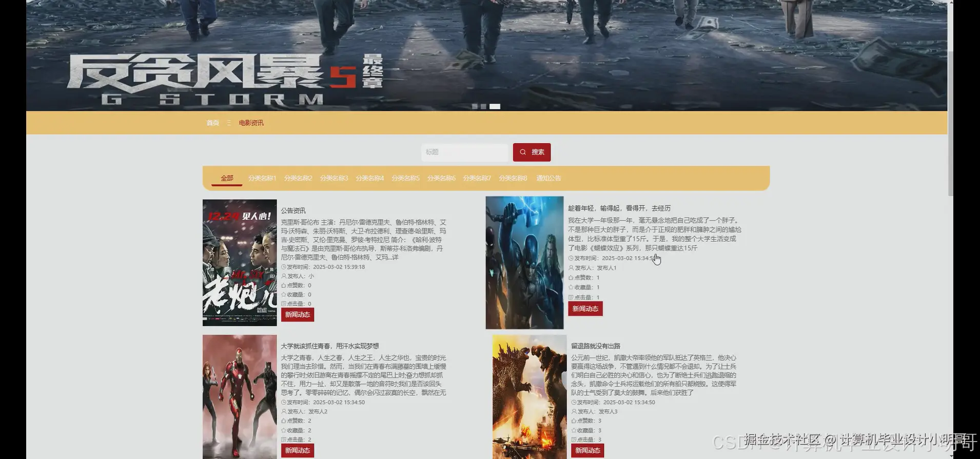This screenshot has width=980, height=459.
Task: Click 新闻动态 button in 大学就该抓住青春 card
Action: (x=298, y=450)
